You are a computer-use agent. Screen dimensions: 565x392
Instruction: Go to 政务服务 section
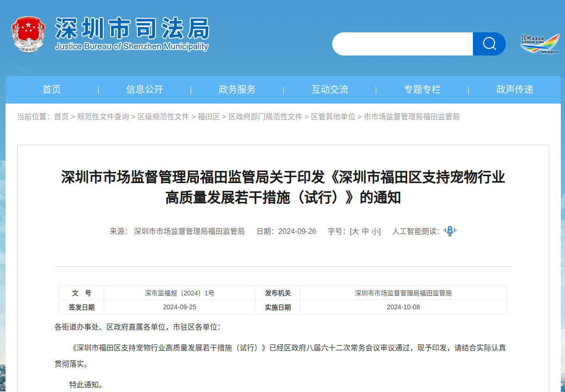237,90
